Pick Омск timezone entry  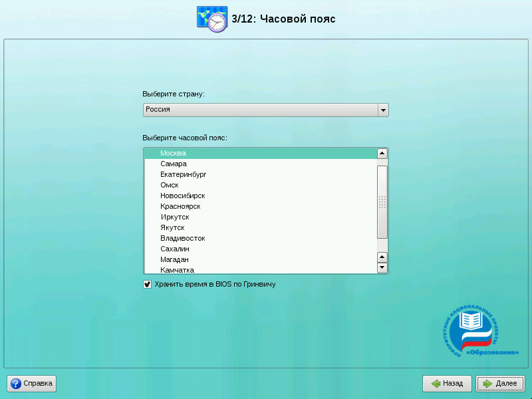(169, 185)
